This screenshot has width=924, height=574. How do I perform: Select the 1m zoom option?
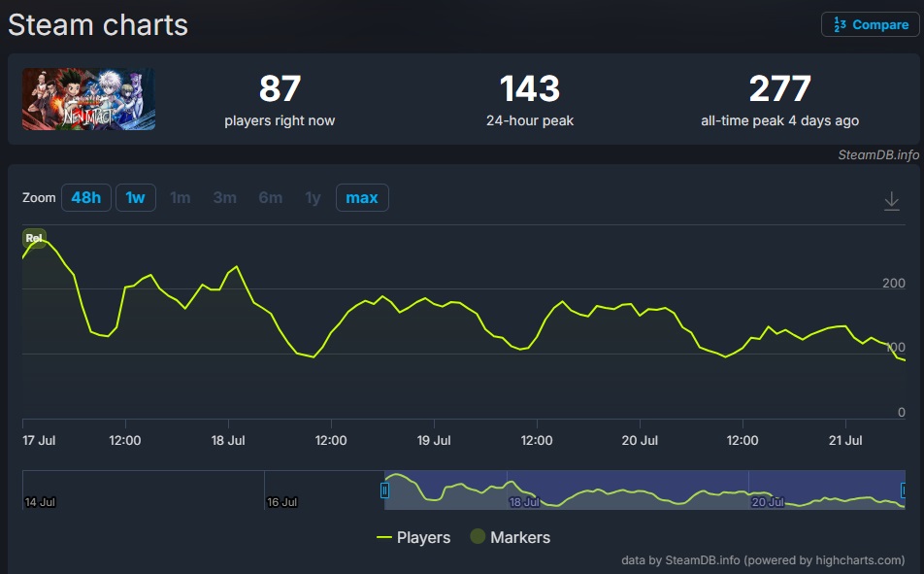181,197
